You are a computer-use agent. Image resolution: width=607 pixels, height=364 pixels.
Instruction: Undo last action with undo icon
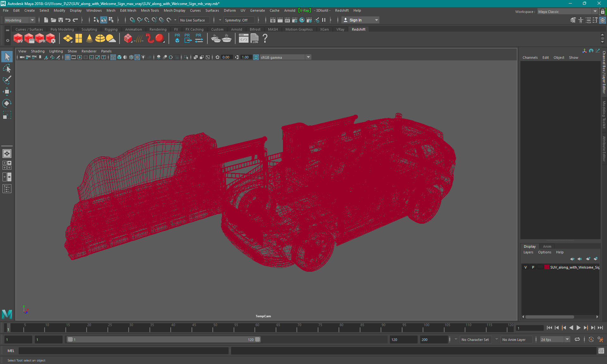pyautogui.click(x=68, y=20)
